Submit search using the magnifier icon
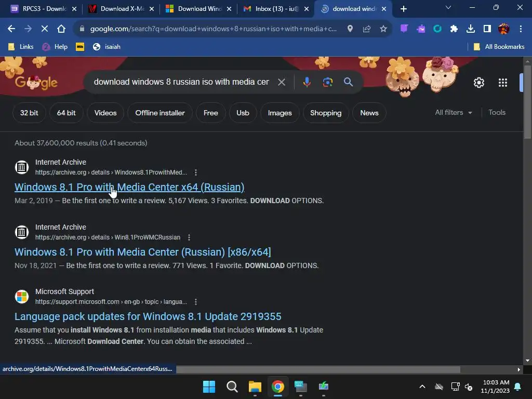The width and height of the screenshot is (532, 399). click(x=348, y=82)
